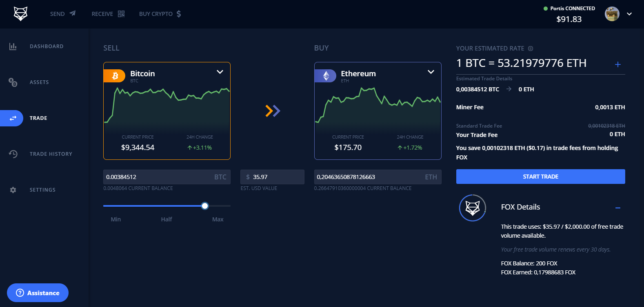The image size is (644, 307).
Task: Click the Portis CONNECTED status text
Action: click(573, 9)
